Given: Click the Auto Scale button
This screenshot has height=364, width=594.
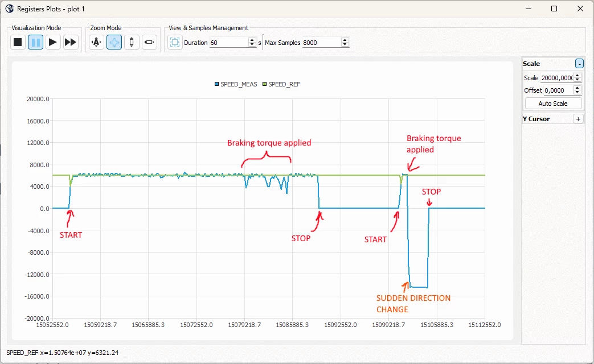Looking at the screenshot, I should click(x=553, y=104).
